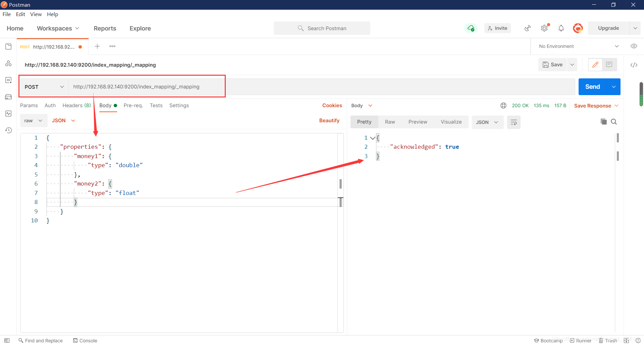
Task: Switch to Auth tab
Action: click(50, 106)
